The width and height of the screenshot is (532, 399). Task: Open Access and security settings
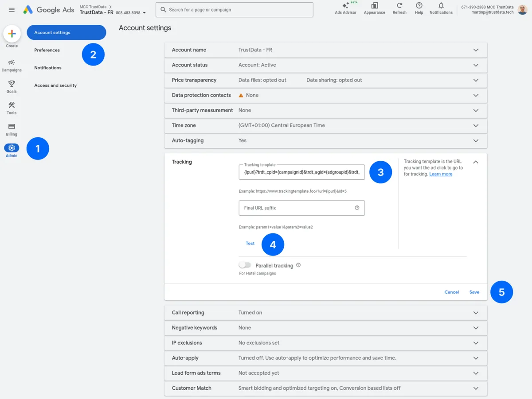(55, 85)
